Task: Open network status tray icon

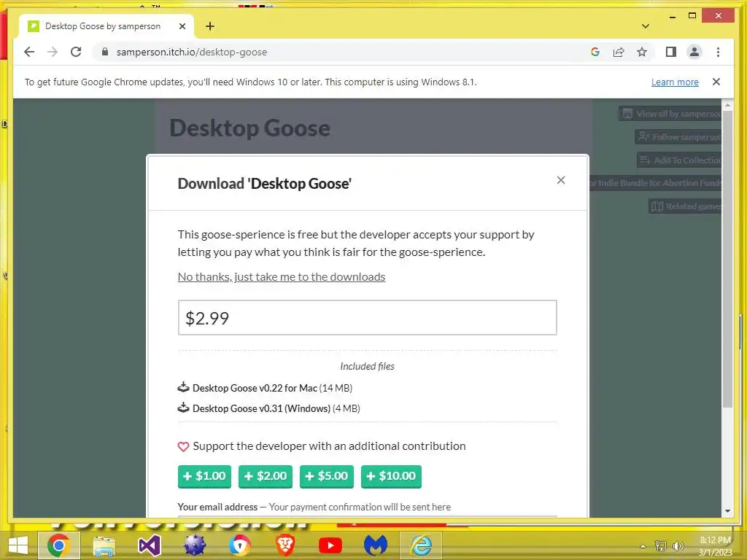Action: [661, 545]
